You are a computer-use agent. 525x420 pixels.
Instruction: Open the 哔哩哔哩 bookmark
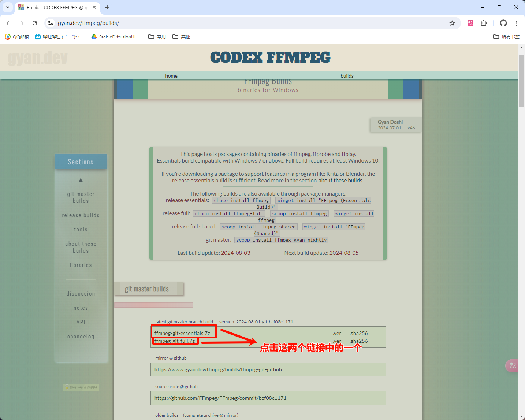click(59, 37)
